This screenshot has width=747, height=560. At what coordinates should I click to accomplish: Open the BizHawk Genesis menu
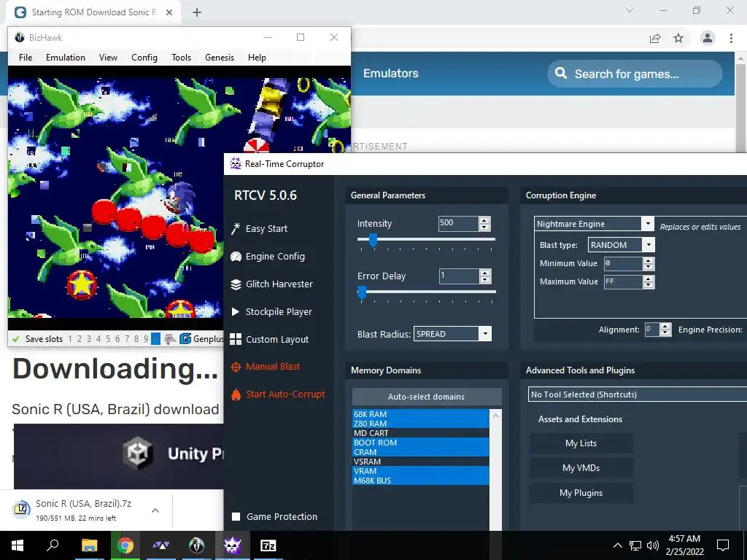220,57
